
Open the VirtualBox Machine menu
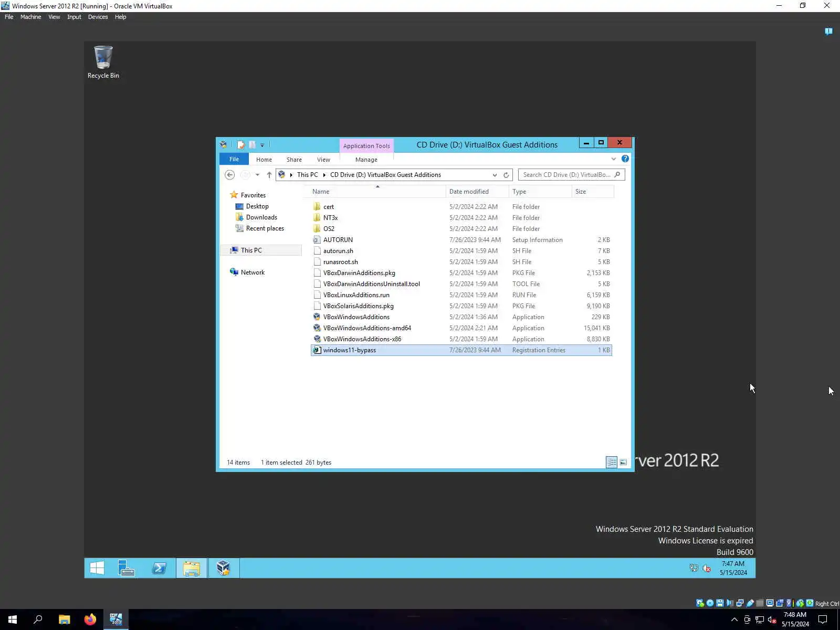(x=30, y=17)
